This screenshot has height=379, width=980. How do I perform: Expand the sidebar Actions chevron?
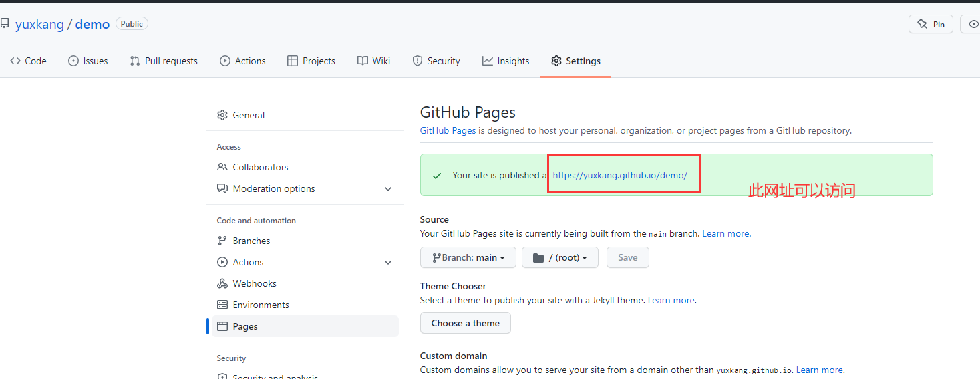coord(388,263)
